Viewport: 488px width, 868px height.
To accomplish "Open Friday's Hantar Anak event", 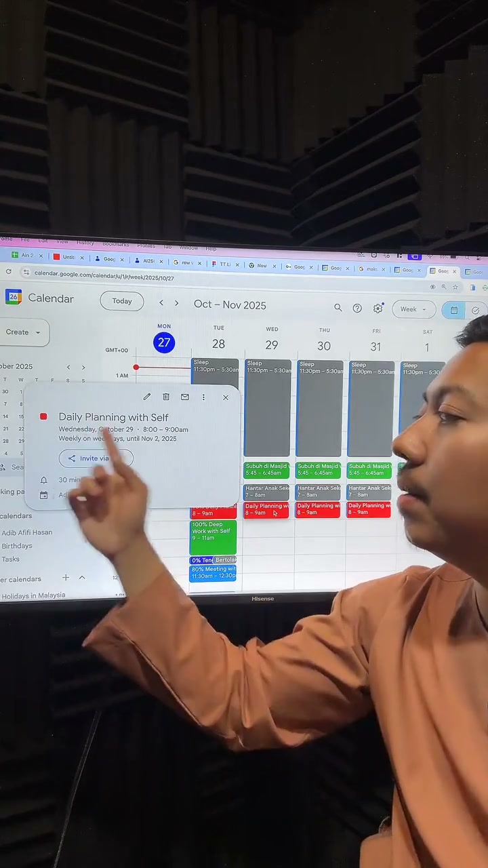I will pyautogui.click(x=369, y=492).
